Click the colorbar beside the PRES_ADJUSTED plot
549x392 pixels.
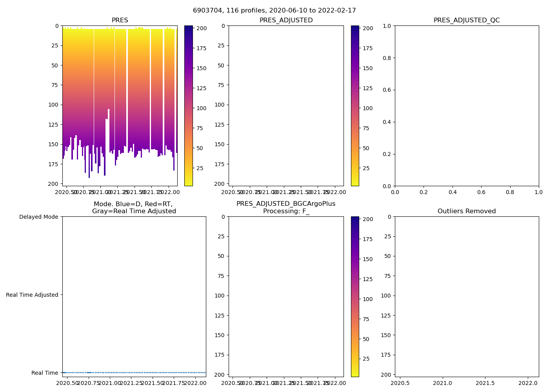pyautogui.click(x=354, y=106)
